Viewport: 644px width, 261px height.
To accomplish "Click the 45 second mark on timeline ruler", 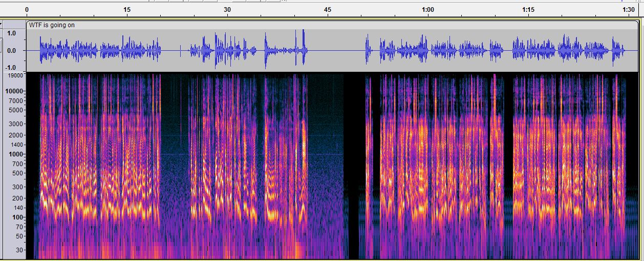I will (328, 10).
